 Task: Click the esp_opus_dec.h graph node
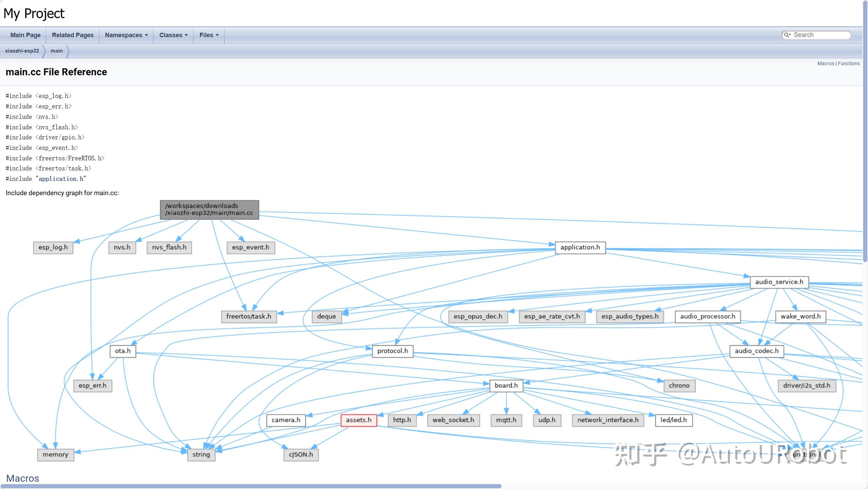click(478, 316)
